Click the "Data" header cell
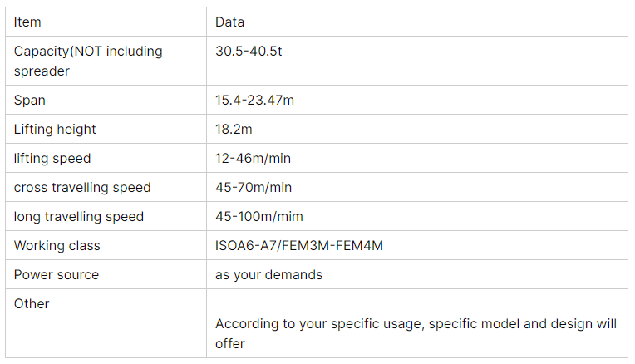The width and height of the screenshot is (635, 364). (229, 22)
